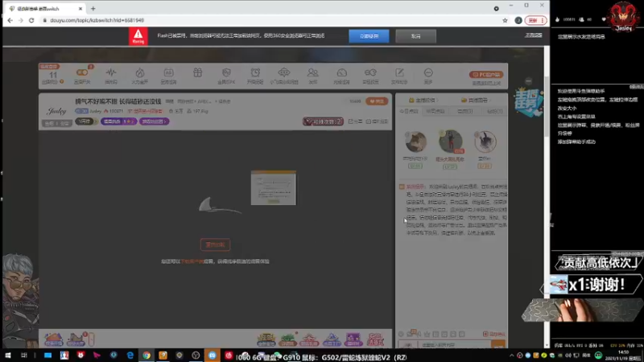Open a new browser tab with plus
The width and height of the screenshot is (644, 362).
click(x=93, y=8)
